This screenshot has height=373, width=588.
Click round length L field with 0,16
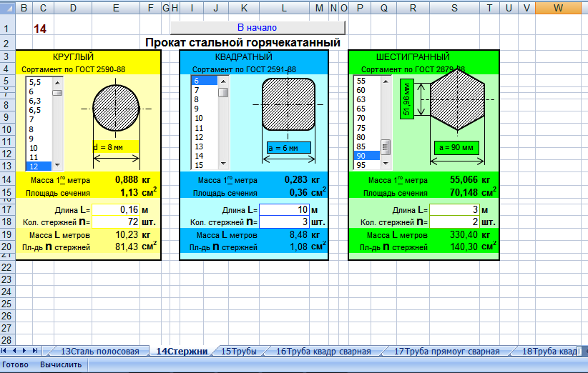point(116,209)
